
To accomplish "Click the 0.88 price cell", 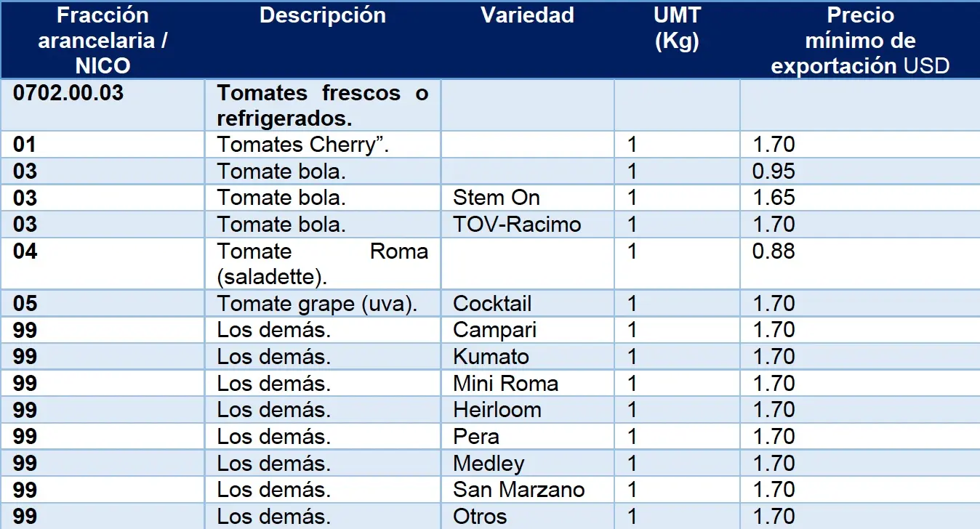I will [860, 264].
